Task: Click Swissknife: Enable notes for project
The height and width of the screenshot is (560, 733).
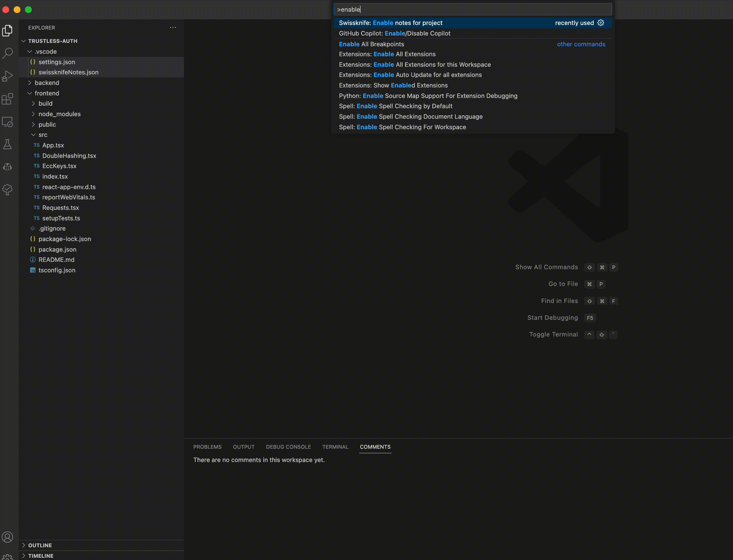Action: click(391, 22)
